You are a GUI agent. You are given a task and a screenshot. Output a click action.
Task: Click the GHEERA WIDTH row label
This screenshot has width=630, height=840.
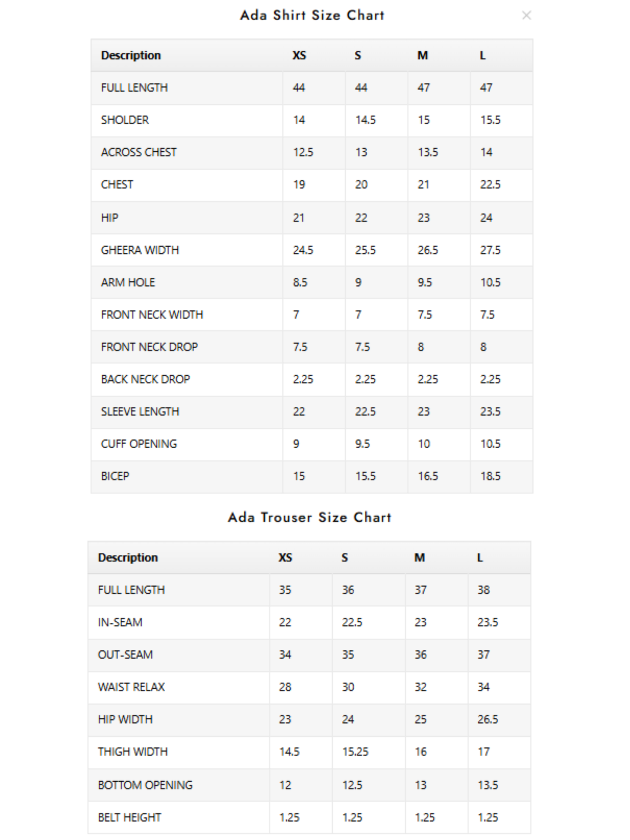click(x=140, y=250)
